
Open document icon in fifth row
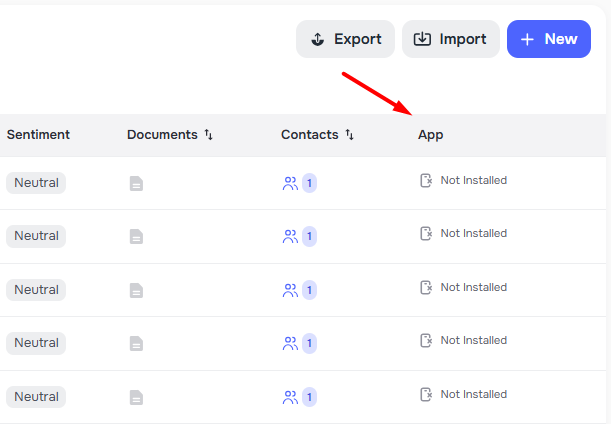click(136, 397)
